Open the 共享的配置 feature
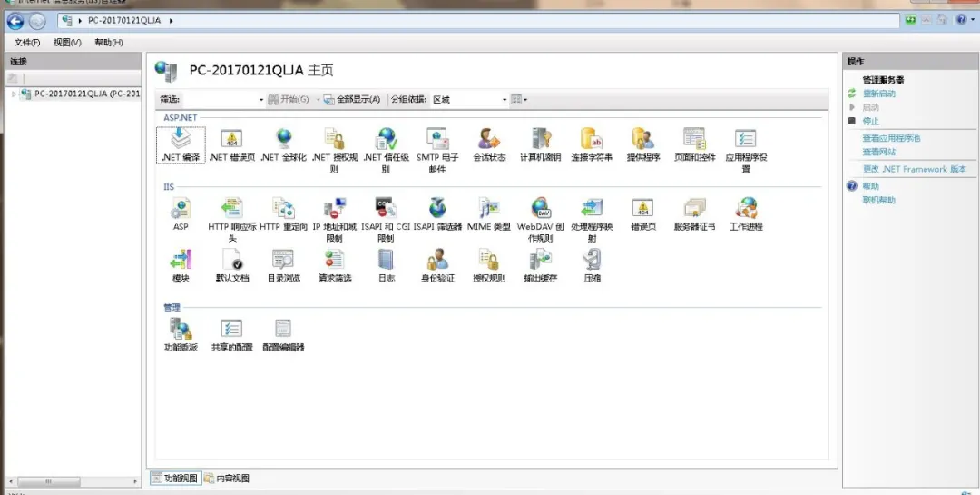Viewport: 980px width, 495px height. pyautogui.click(x=232, y=335)
